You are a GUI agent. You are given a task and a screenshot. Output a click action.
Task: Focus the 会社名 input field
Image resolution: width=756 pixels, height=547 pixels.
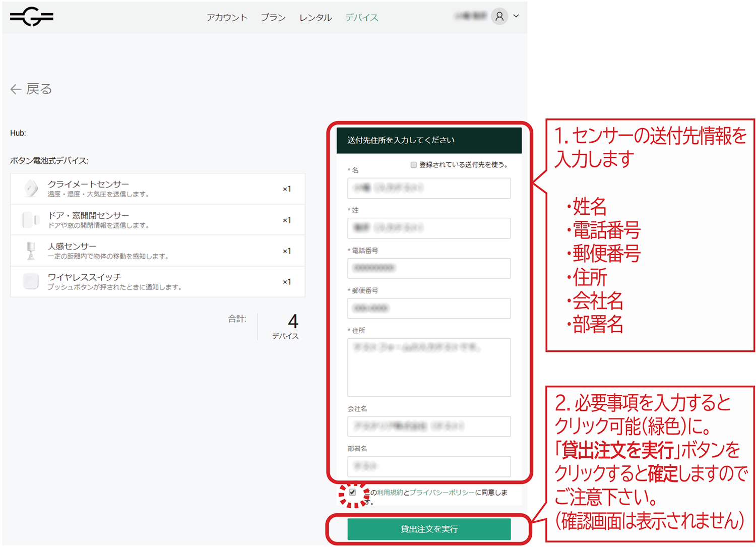pos(429,427)
